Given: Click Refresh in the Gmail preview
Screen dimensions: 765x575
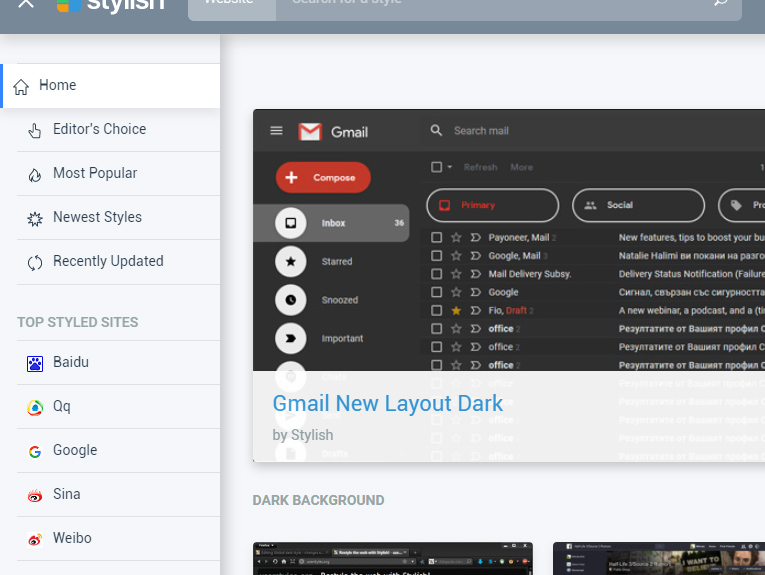Looking at the screenshot, I should pos(481,167).
